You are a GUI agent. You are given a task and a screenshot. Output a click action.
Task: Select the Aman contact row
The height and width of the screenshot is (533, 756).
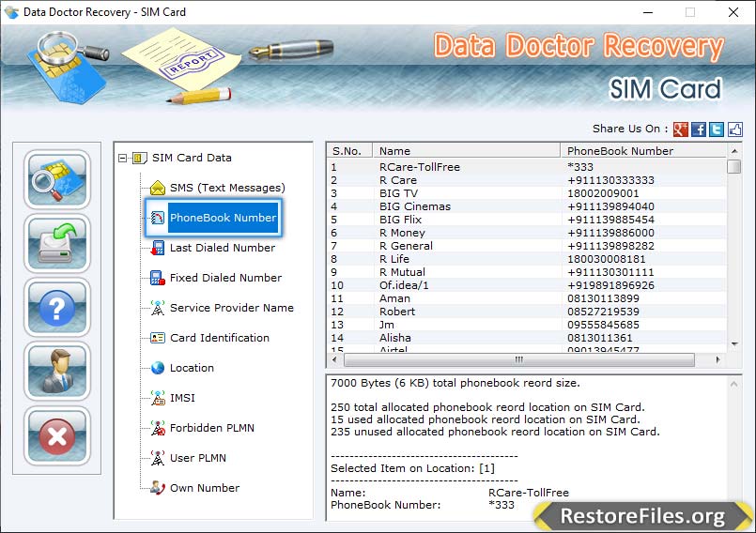(x=527, y=298)
